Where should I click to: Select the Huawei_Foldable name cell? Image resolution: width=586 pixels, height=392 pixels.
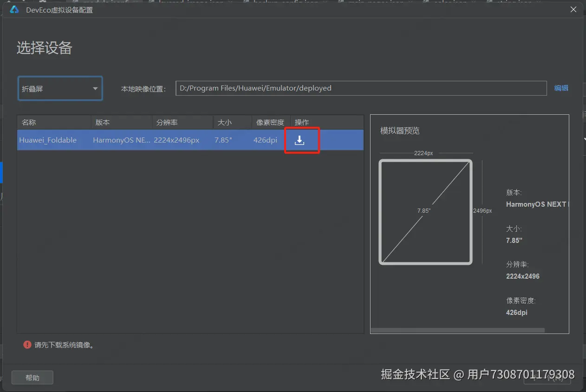tap(48, 140)
